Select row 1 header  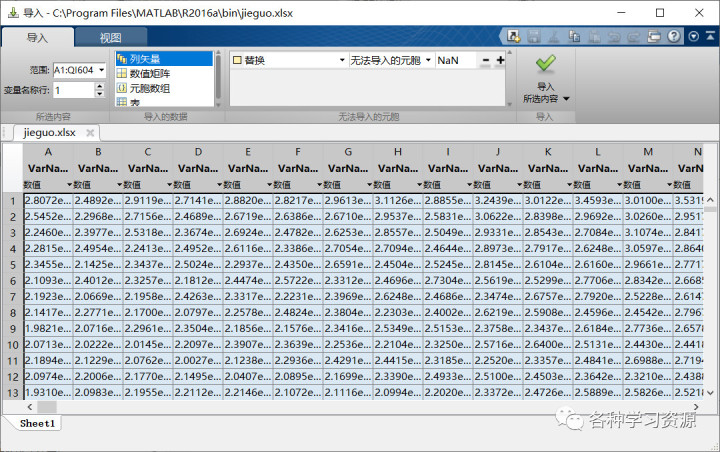pyautogui.click(x=13, y=201)
